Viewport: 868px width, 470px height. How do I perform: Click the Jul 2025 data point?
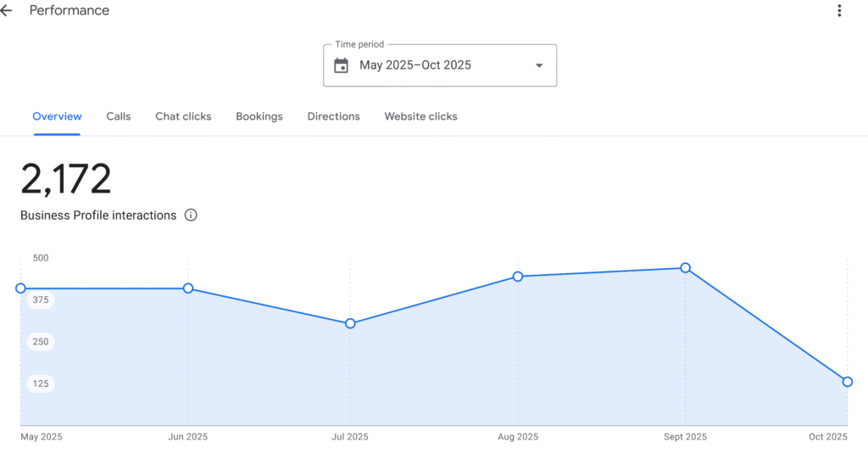(350, 323)
